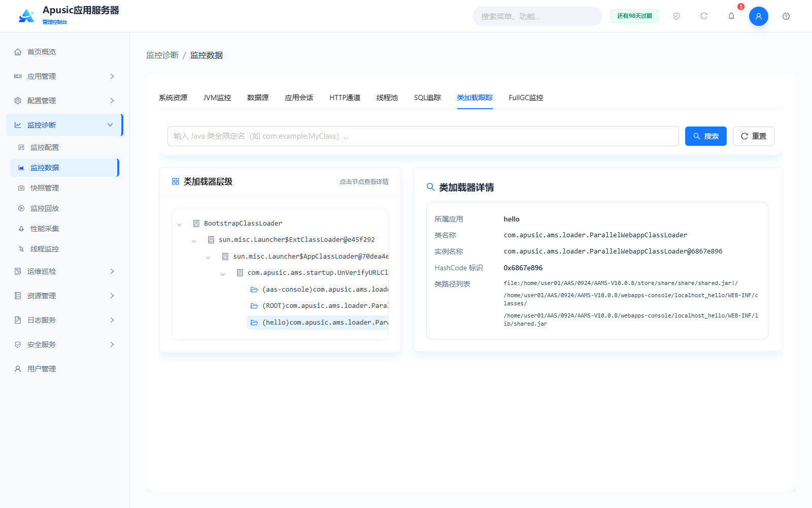This screenshot has height=508, width=812.
Task: Switch to the 应用会话 tab
Action: click(299, 98)
